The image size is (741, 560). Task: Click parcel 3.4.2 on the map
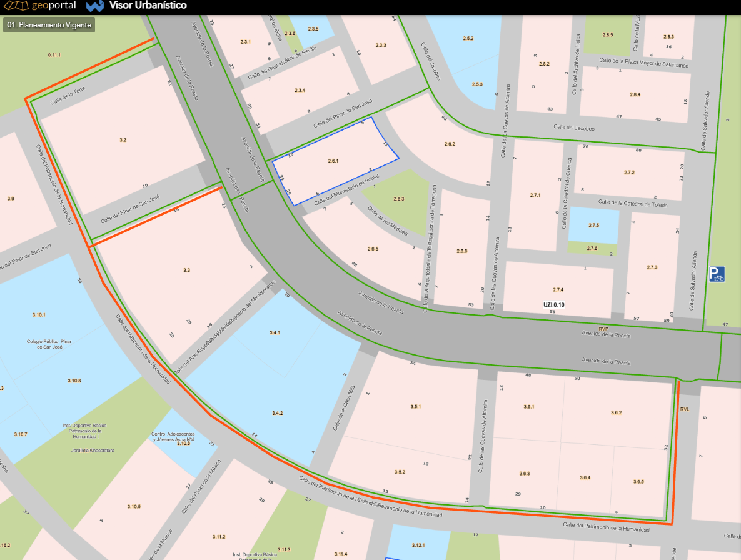point(278,413)
